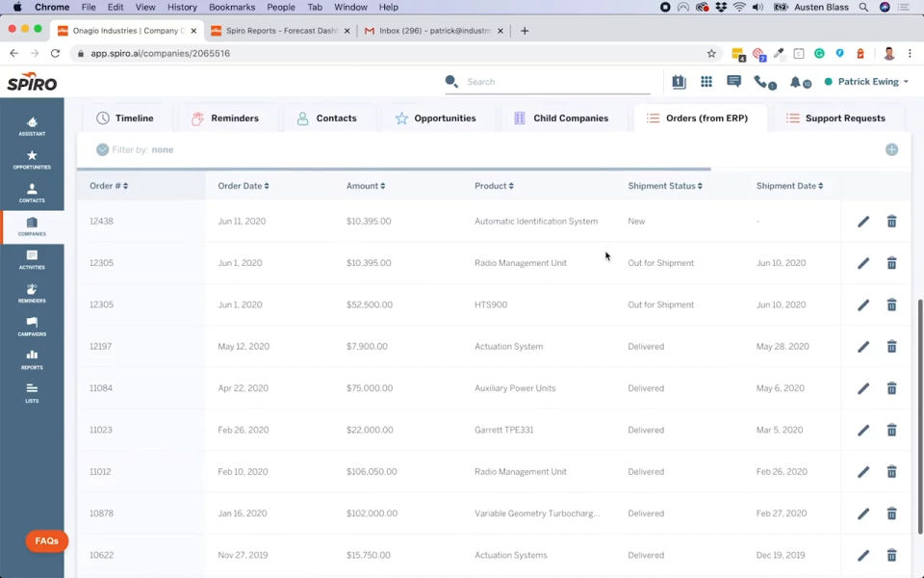This screenshot has width=924, height=578.
Task: Switch to Spiro Reports browser tab
Action: tap(280, 31)
